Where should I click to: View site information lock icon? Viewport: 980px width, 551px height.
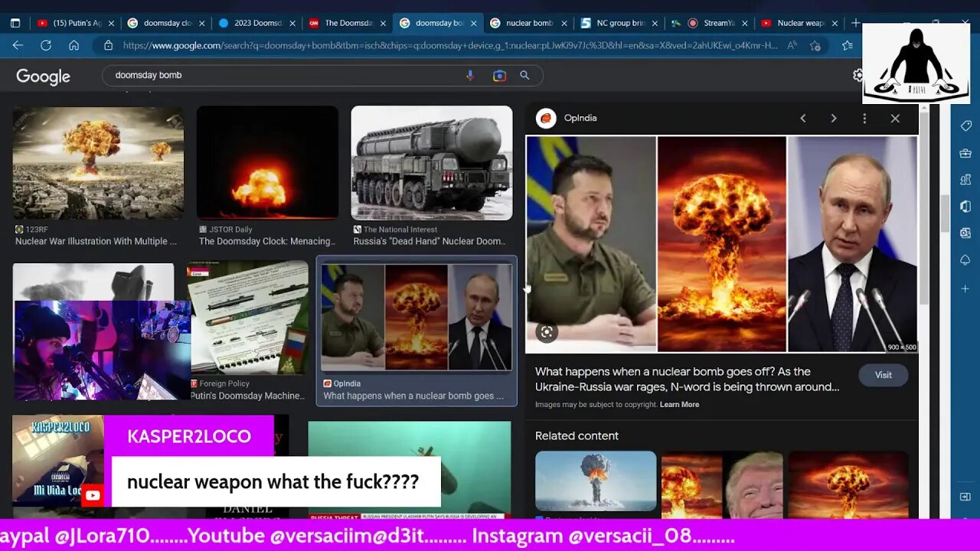pos(108,45)
